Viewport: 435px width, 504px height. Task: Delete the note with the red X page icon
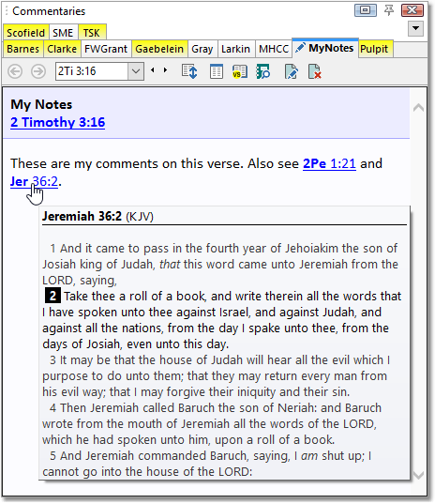click(314, 71)
